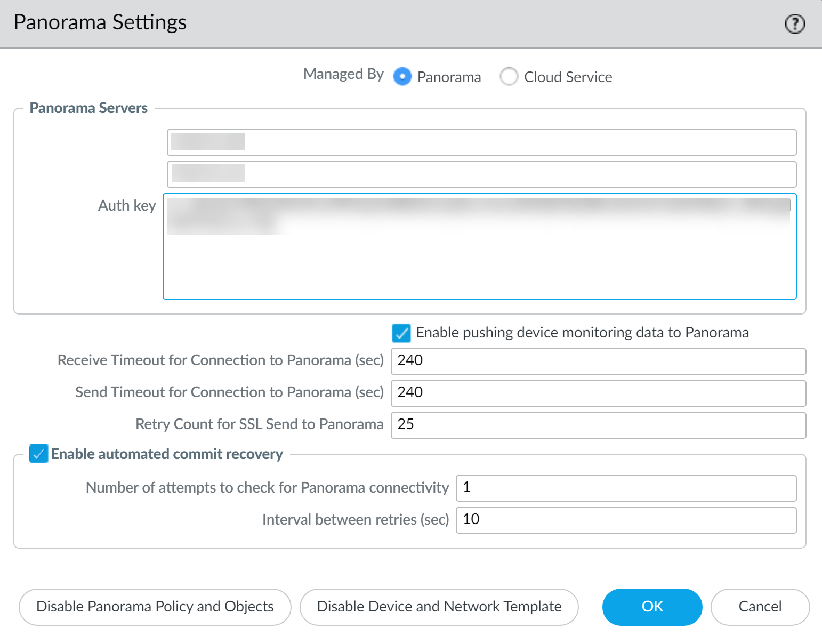Viewport: 822px width, 644px height.
Task: Edit the Interval between retries field
Action: [x=626, y=520]
